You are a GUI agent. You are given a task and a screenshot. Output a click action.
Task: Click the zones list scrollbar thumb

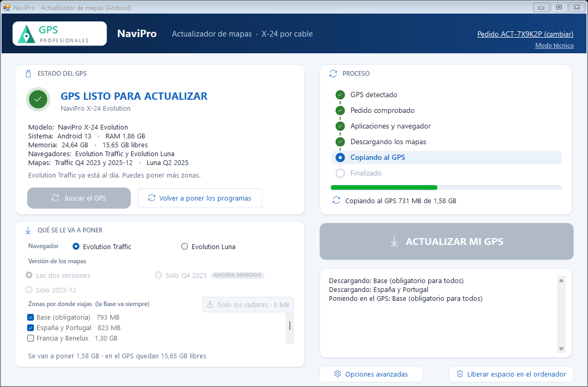[290, 326]
